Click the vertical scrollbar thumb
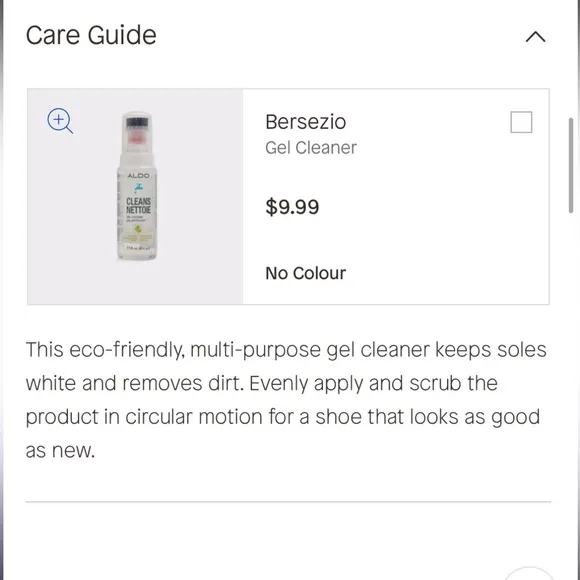The height and width of the screenshot is (580, 580). click(571, 165)
